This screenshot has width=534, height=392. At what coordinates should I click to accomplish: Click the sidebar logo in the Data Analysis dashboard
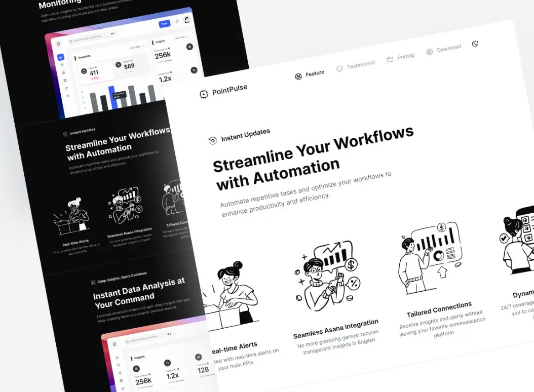pyautogui.click(x=115, y=344)
